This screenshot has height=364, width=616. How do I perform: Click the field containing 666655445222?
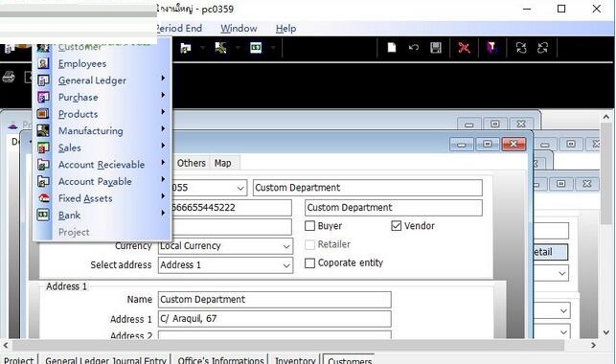pyautogui.click(x=232, y=208)
